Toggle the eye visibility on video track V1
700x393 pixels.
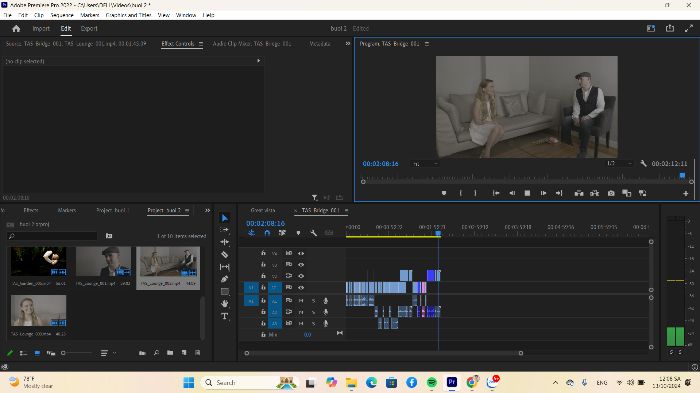point(301,288)
